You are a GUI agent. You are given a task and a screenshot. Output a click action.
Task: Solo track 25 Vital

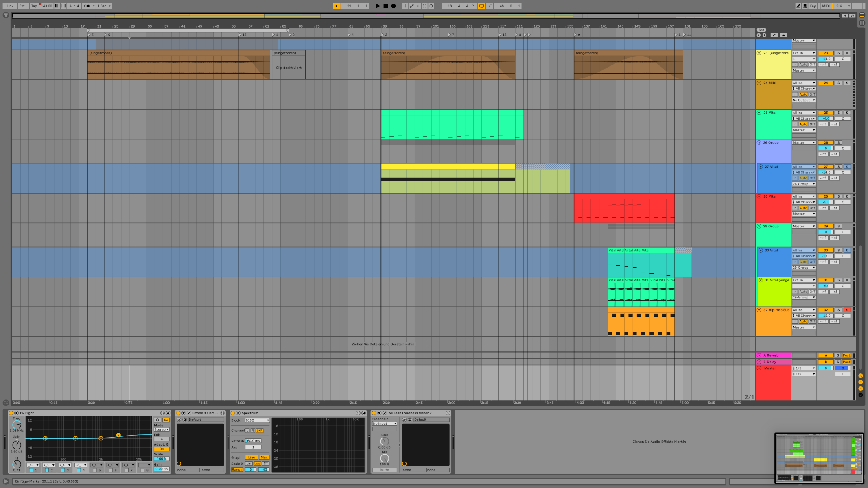click(838, 113)
